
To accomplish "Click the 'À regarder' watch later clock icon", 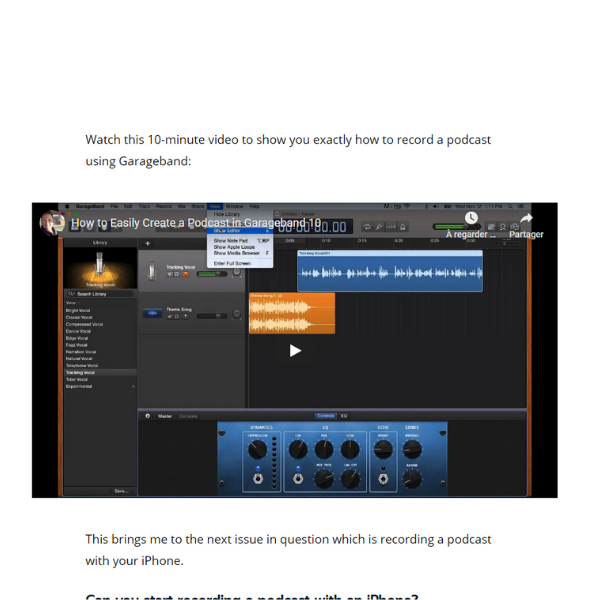I will tap(471, 218).
